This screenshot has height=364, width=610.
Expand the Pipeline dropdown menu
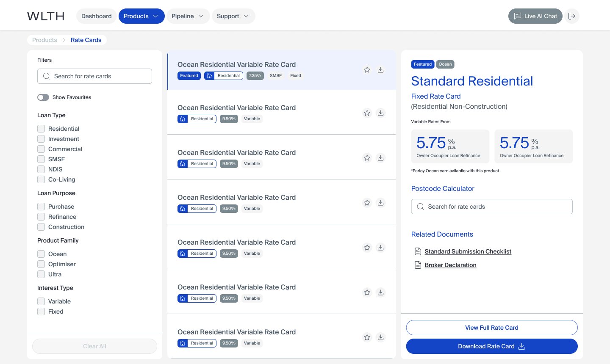(x=188, y=16)
